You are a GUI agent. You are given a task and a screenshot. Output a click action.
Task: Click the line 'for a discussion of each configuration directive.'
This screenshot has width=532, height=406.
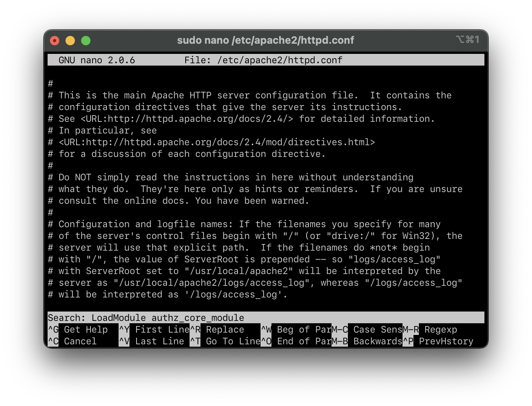point(186,154)
